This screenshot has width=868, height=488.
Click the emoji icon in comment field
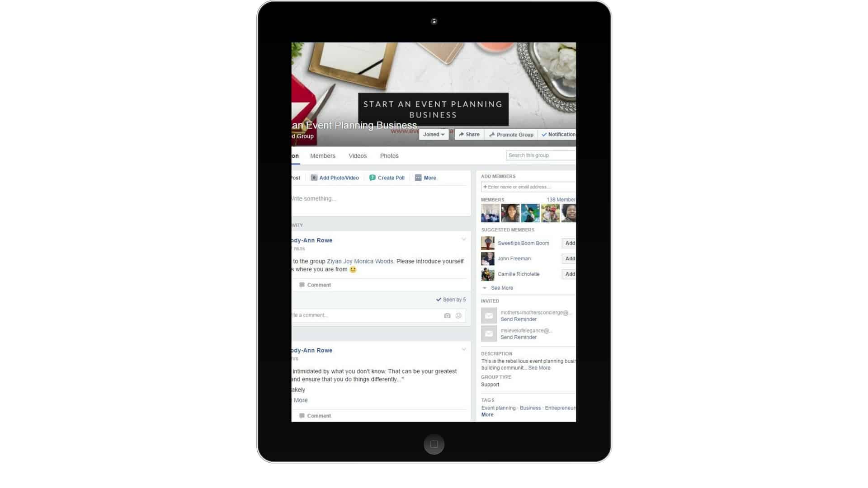pos(458,314)
